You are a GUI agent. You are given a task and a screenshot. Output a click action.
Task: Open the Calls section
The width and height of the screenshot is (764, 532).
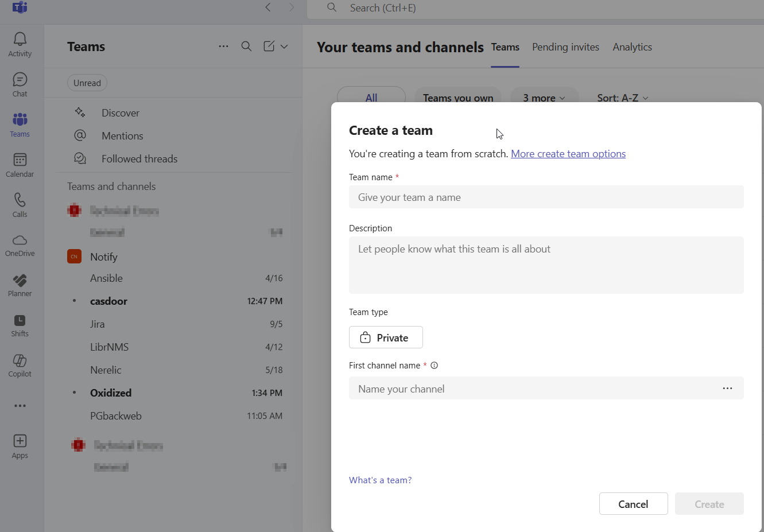click(20, 205)
